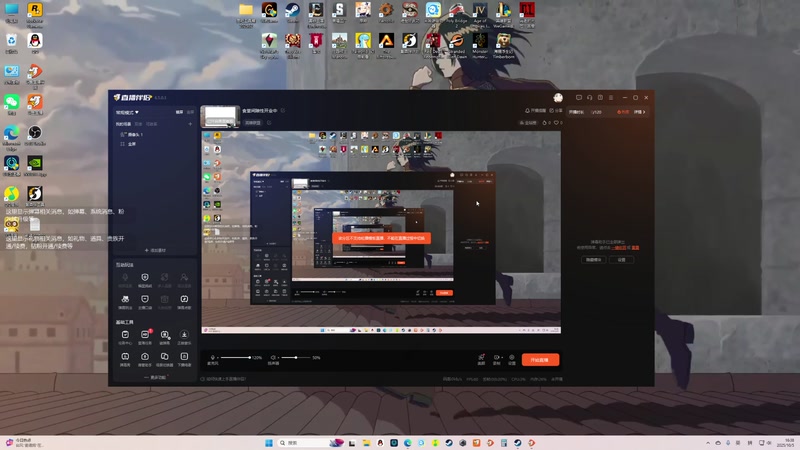This screenshot has height=450, width=800.
Task: Click the rocket icon left of record
Action: click(x=481, y=360)
